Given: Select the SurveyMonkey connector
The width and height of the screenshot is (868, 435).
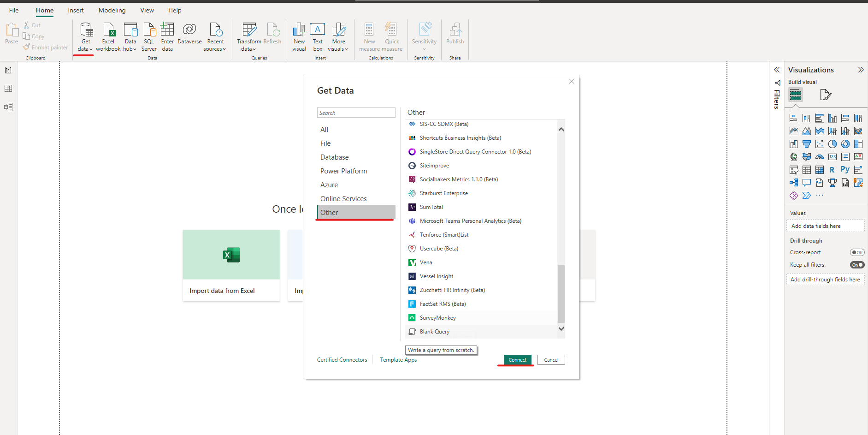Looking at the screenshot, I should (x=481, y=318).
